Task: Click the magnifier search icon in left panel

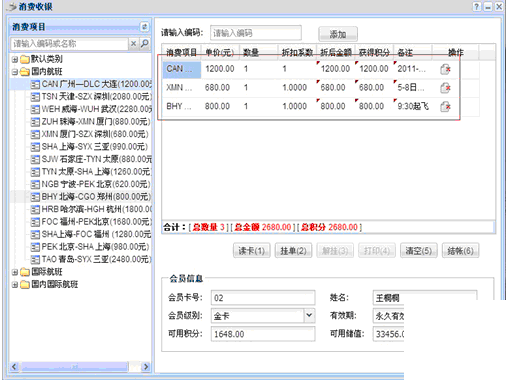Action: click(145, 43)
